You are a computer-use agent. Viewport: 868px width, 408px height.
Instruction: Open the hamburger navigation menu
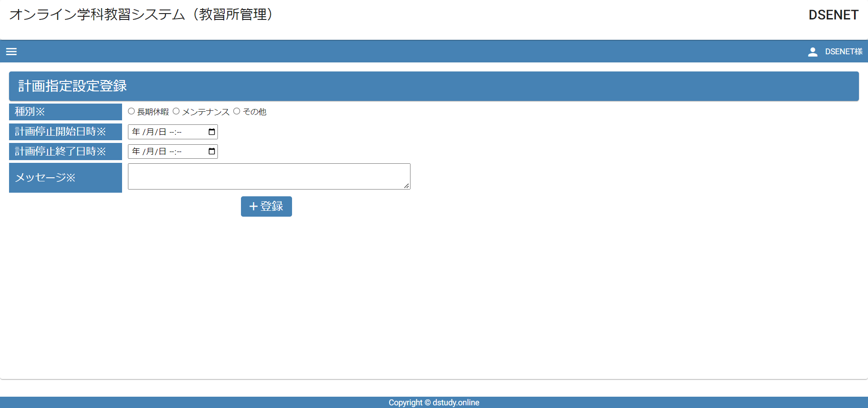point(11,52)
